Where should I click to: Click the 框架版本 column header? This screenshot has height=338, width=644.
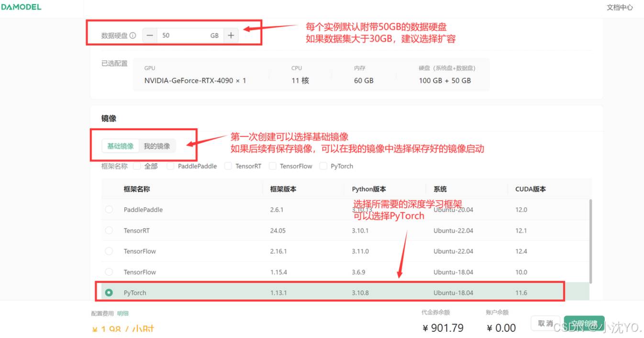tap(283, 189)
